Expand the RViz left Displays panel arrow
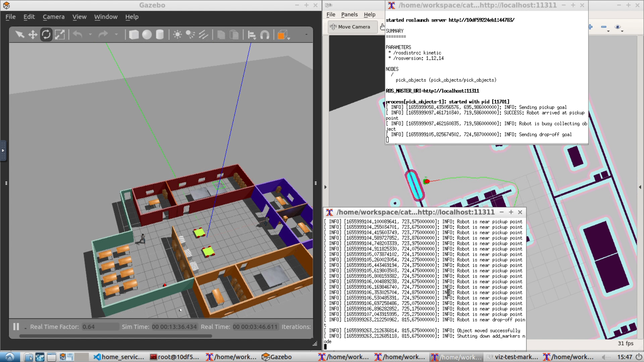The image size is (644, 362). coord(325,187)
